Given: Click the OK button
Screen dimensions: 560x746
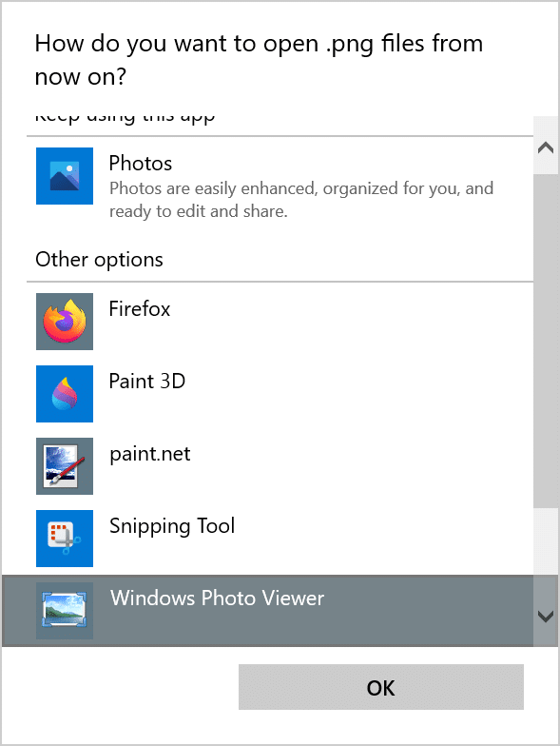Looking at the screenshot, I should pyautogui.click(x=380, y=687).
